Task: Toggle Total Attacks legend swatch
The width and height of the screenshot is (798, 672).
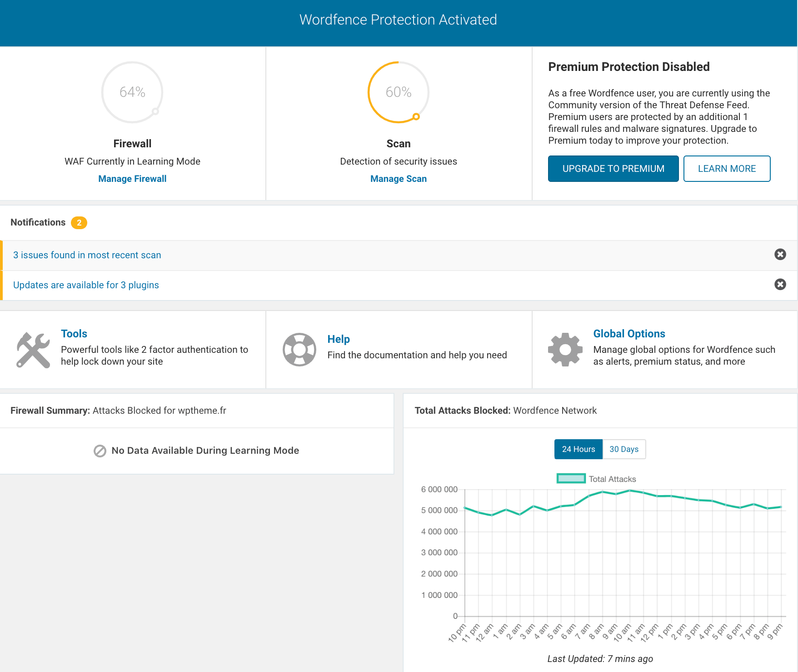Action: [571, 479]
